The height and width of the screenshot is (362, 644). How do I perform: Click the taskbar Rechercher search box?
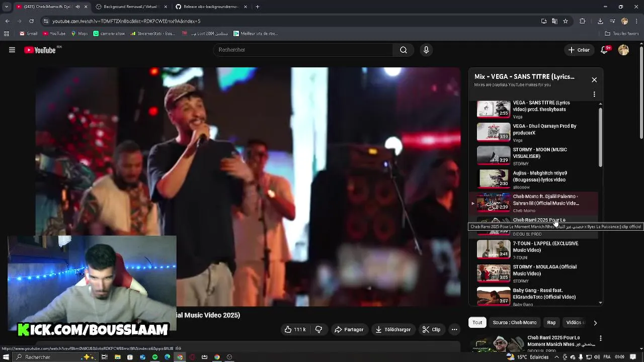pyautogui.click(x=55, y=357)
